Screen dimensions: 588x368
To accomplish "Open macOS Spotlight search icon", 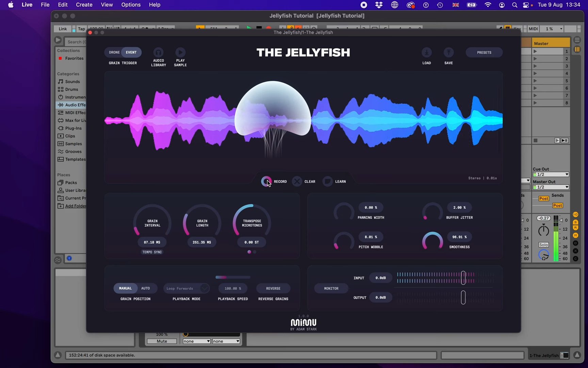I will (x=514, y=5).
